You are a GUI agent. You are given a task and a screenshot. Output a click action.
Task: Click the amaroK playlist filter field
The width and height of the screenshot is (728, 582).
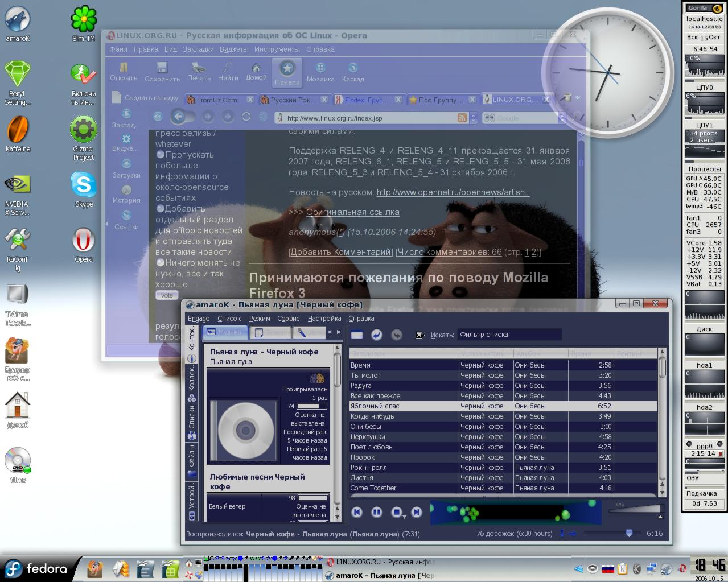(509, 335)
